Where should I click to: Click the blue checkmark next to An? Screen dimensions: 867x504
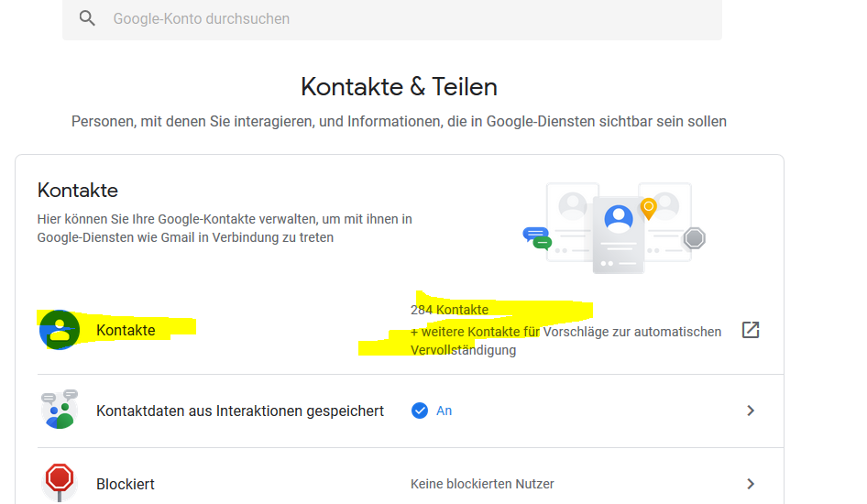[x=420, y=411]
